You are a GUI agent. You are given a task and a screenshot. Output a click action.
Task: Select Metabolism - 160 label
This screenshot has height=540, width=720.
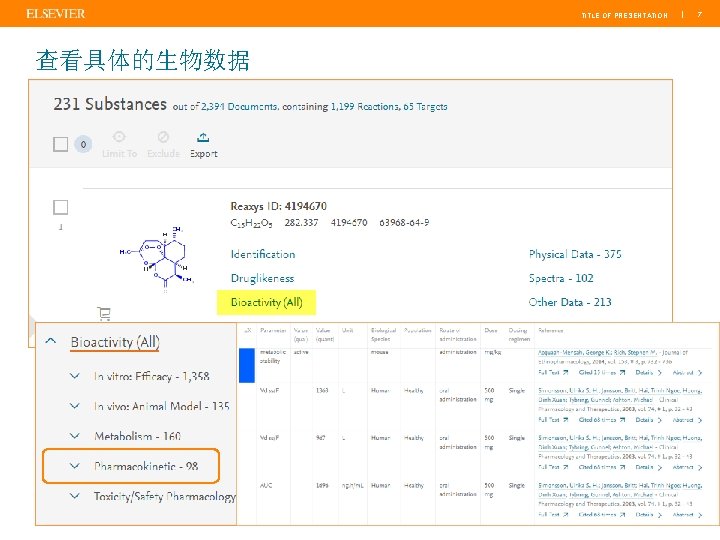pyautogui.click(x=137, y=436)
